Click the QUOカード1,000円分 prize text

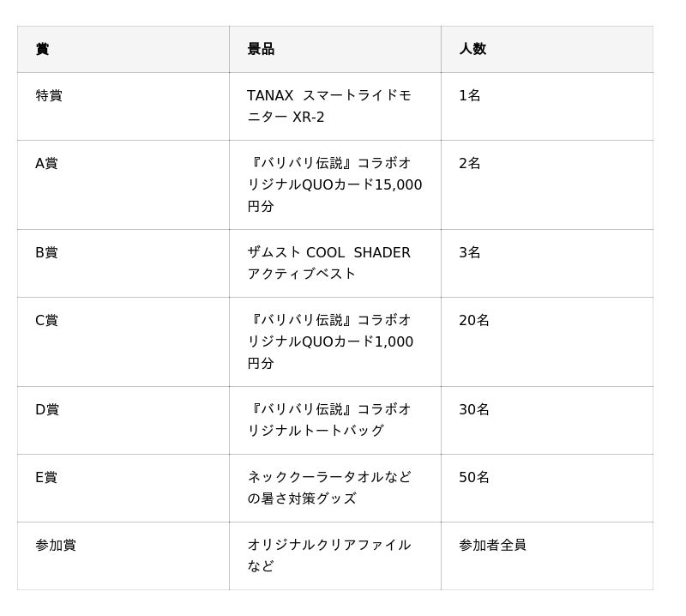(x=331, y=341)
